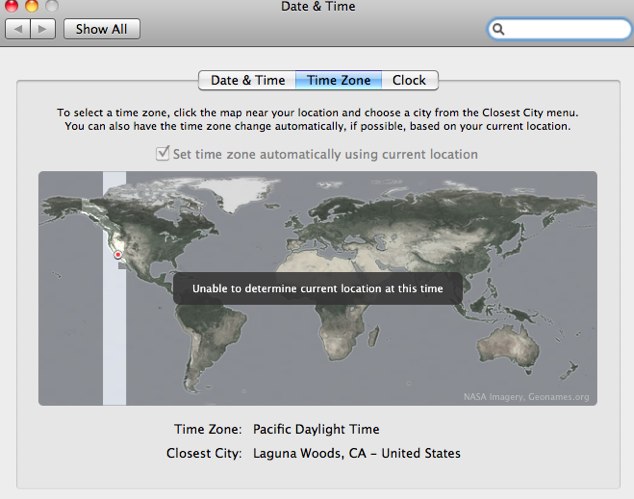The image size is (634, 499).
Task: Toggle Set time zone automatically checkbox
Action: (163, 154)
